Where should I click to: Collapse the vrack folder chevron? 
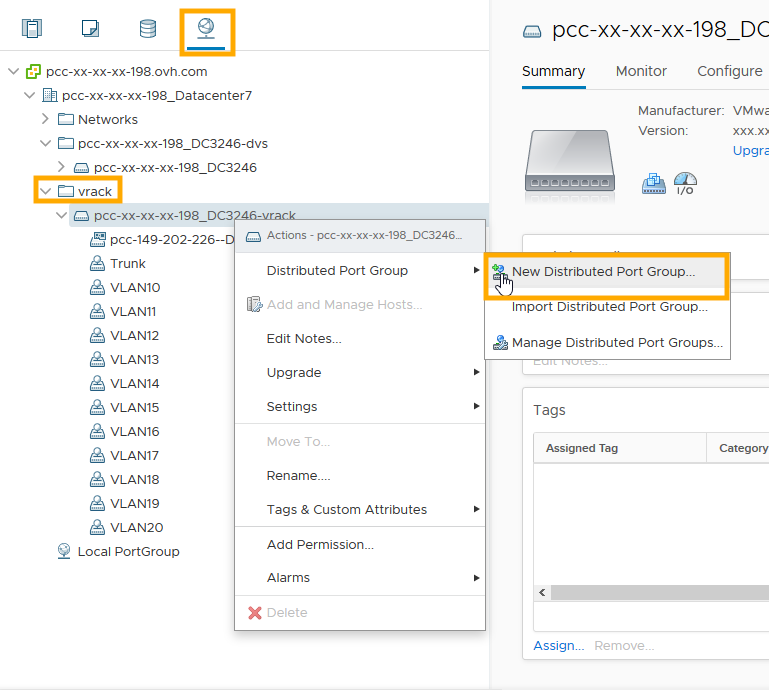point(46,191)
